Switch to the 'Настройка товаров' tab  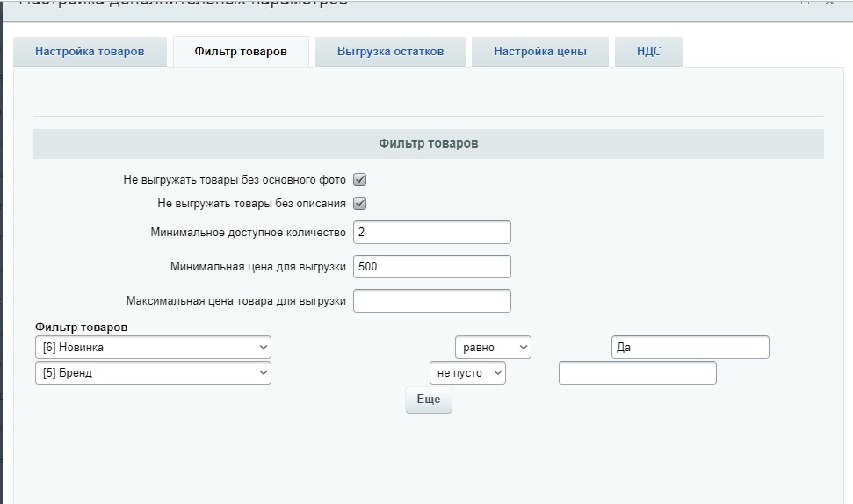[x=90, y=51]
